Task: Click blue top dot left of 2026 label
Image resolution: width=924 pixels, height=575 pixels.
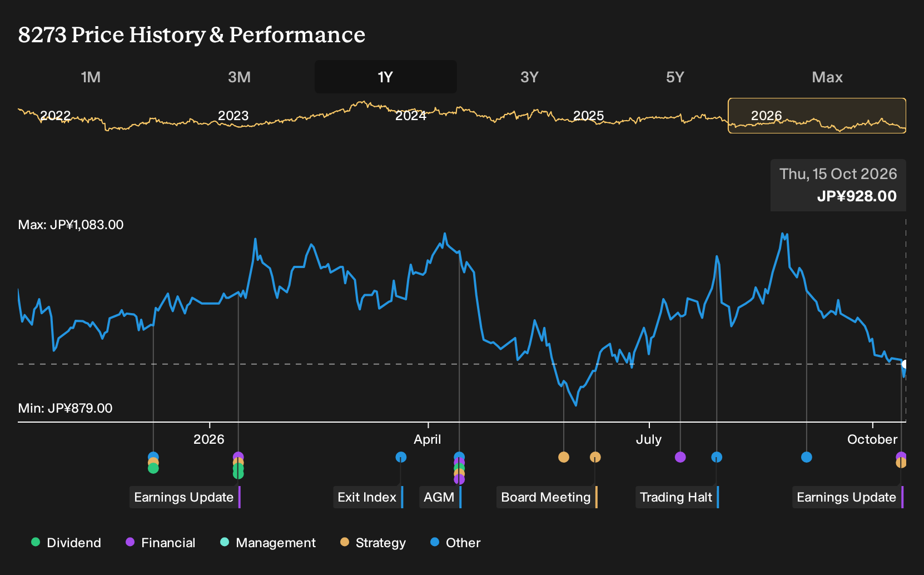Action: 153,457
